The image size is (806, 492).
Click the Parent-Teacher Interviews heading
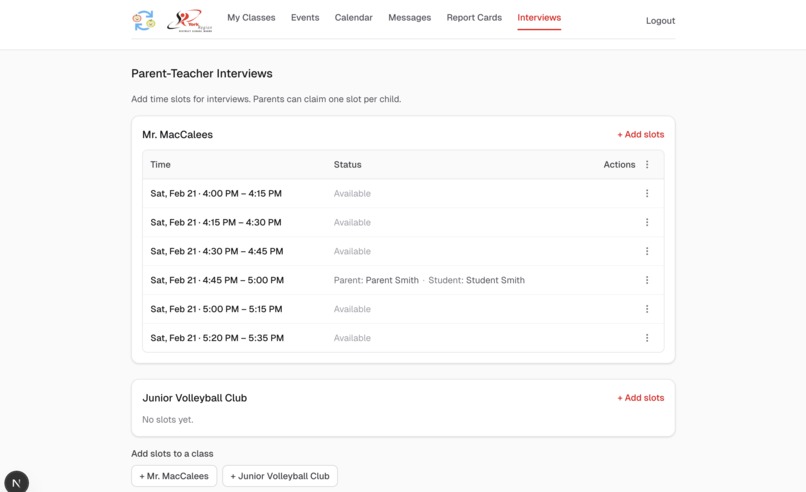coord(202,74)
